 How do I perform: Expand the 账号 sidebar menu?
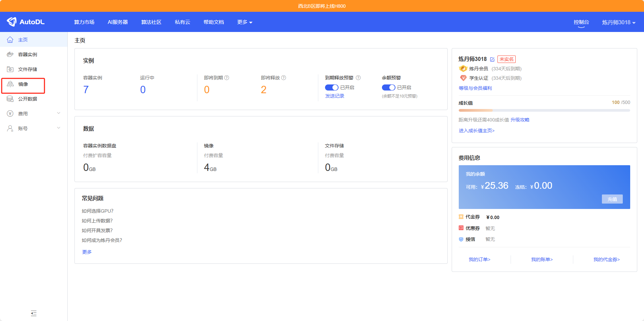point(59,128)
